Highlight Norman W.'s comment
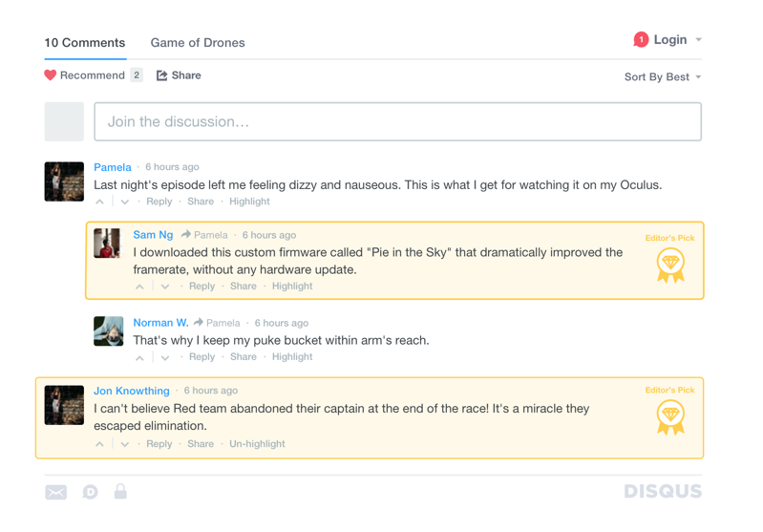763x532 pixels. 292,357
